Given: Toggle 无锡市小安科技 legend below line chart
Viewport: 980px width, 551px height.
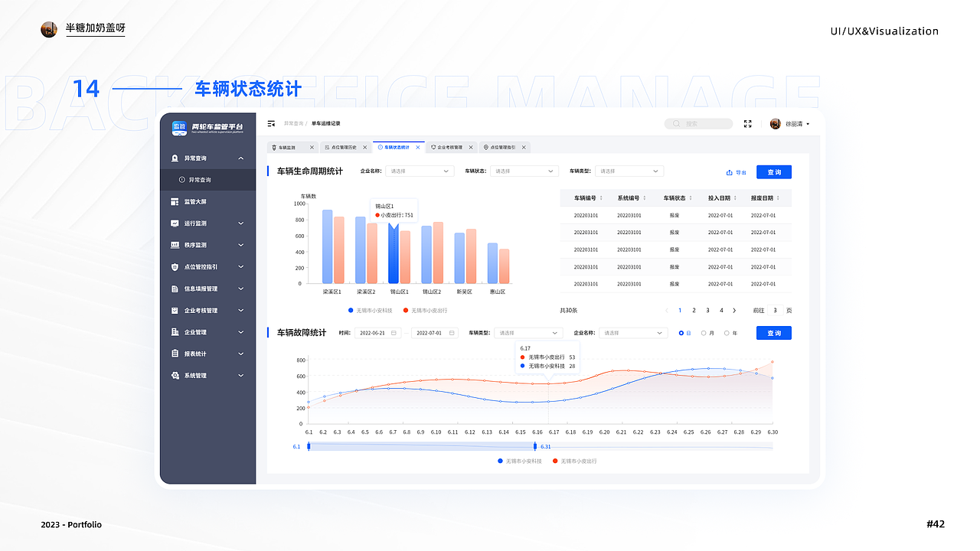Looking at the screenshot, I should [520, 461].
